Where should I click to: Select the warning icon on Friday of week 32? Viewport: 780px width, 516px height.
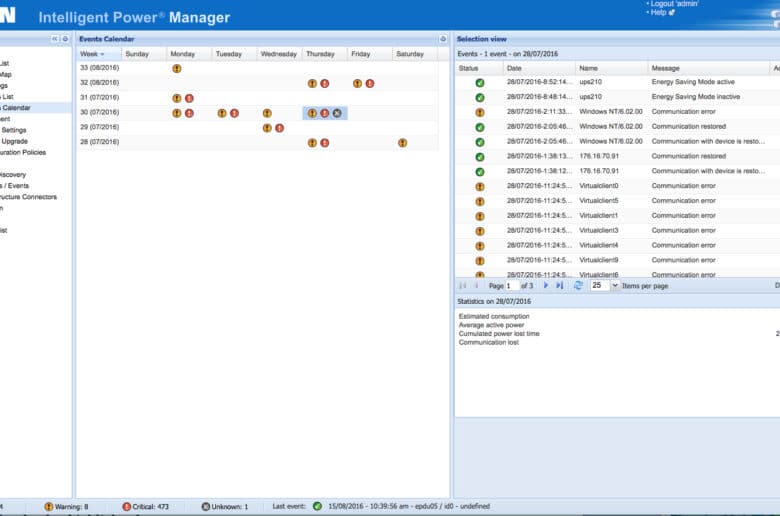pyautogui.click(x=357, y=84)
